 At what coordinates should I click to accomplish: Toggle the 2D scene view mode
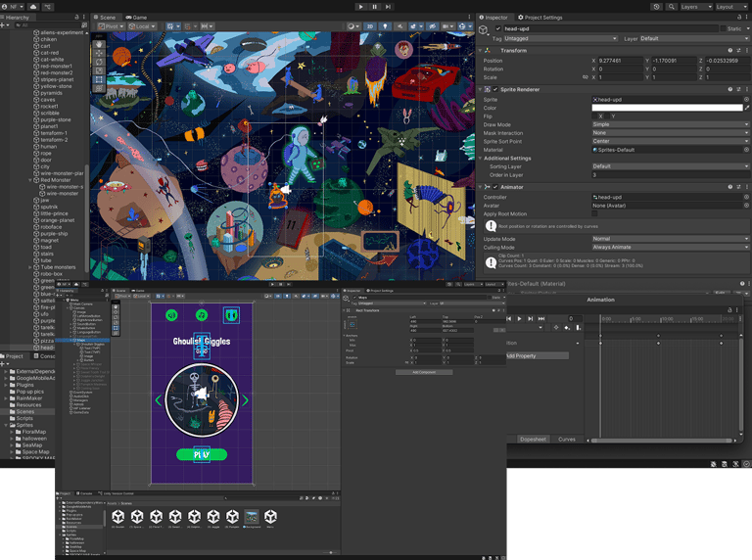coord(369,26)
